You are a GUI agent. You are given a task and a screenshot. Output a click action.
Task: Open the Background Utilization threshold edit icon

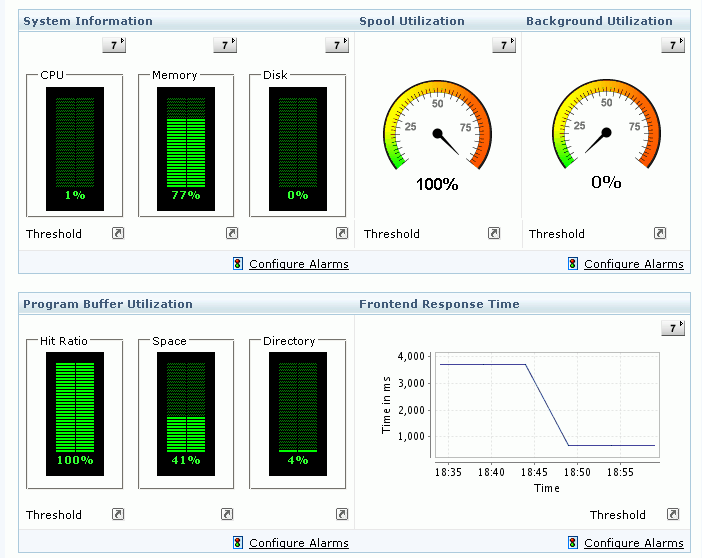[660, 233]
